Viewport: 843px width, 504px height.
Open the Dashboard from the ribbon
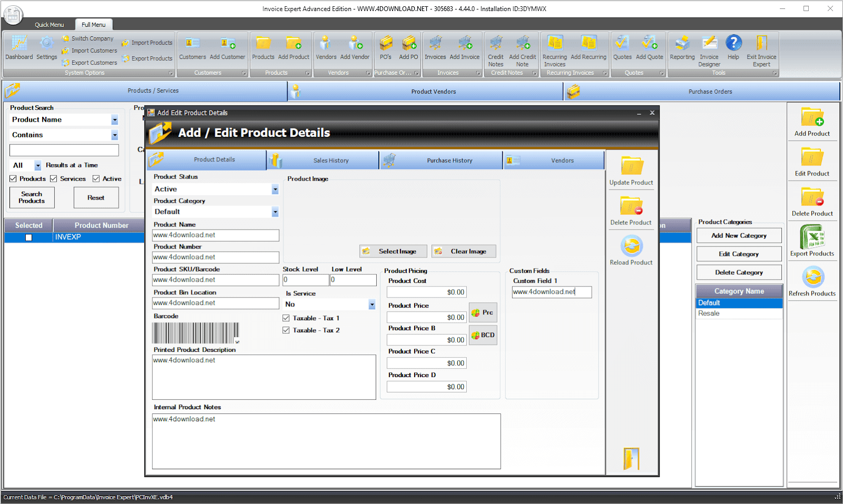click(19, 47)
